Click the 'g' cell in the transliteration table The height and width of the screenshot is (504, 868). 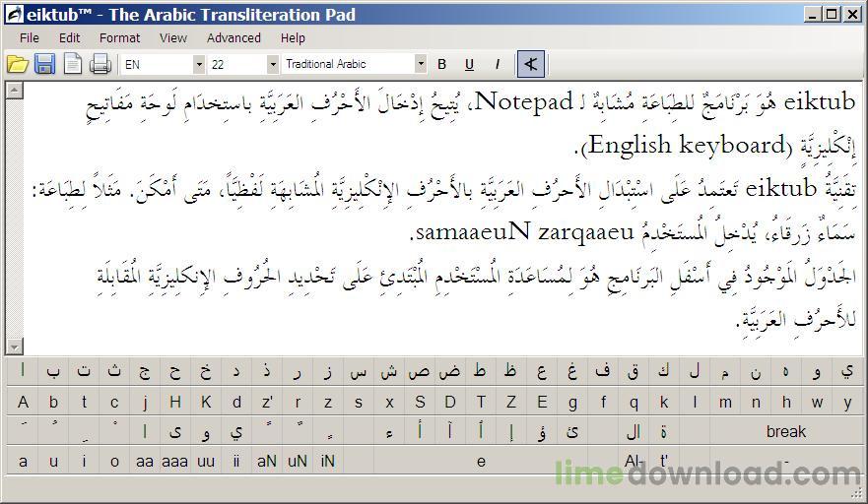tap(572, 402)
